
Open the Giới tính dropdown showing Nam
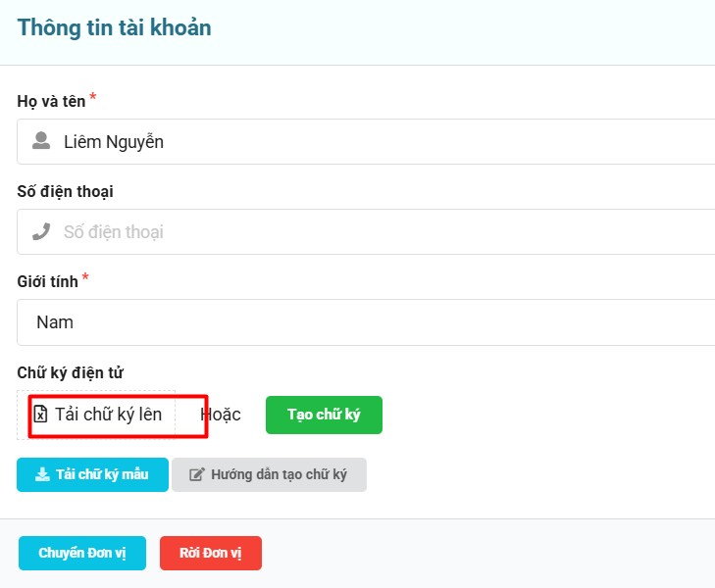tap(373, 322)
